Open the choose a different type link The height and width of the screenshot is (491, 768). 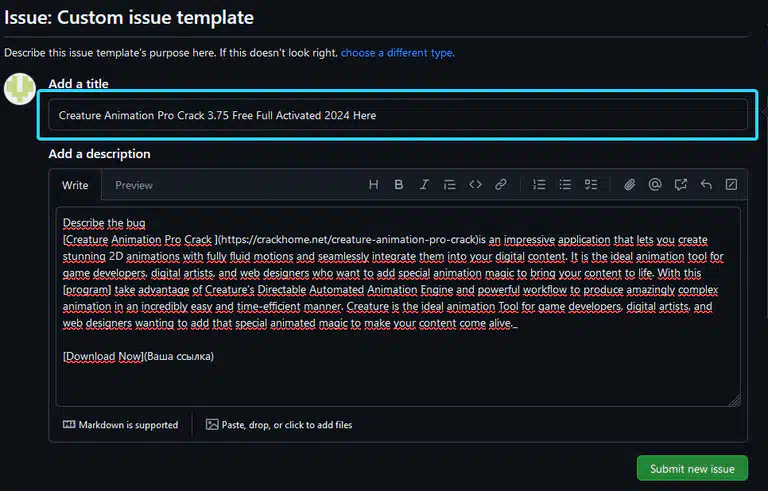[398, 52]
